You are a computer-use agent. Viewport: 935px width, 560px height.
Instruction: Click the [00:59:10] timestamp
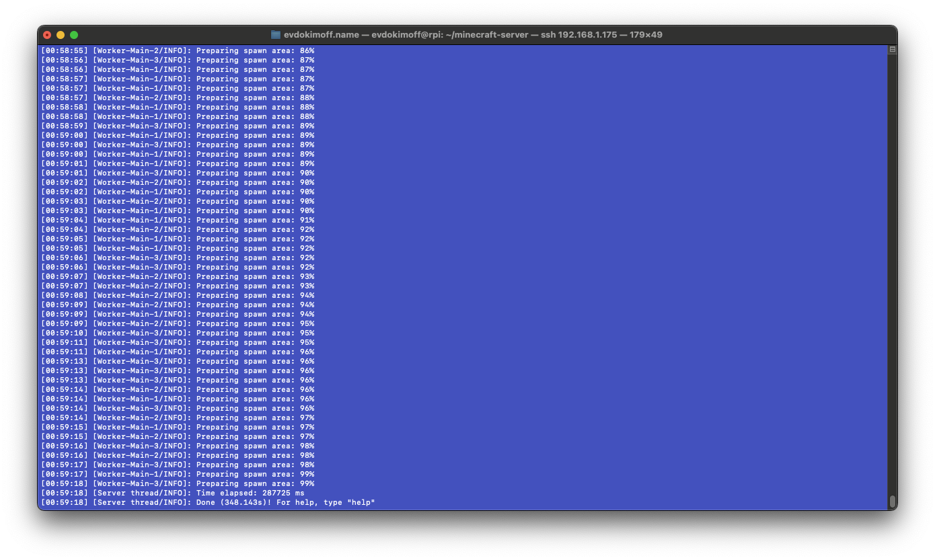pyautogui.click(x=65, y=333)
